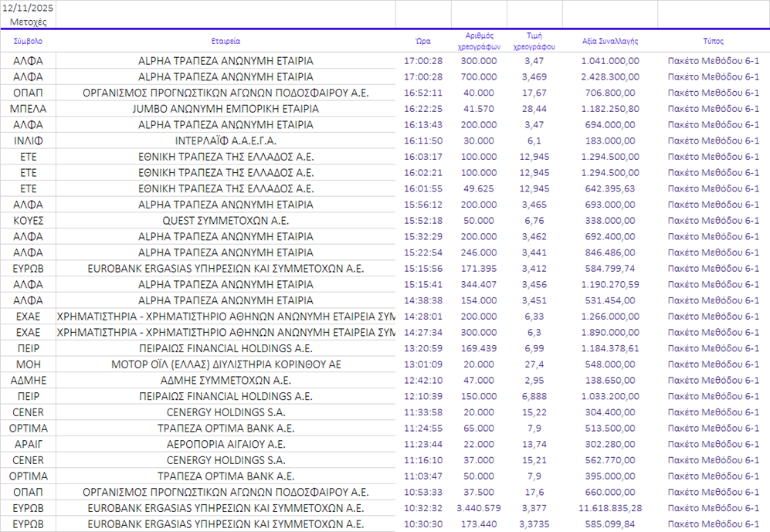
Task: Select ΑΔΜΗΕ ΣΥΜΜΕΤΟΧΩΝ Α.Ε. cell
Action: (226, 381)
